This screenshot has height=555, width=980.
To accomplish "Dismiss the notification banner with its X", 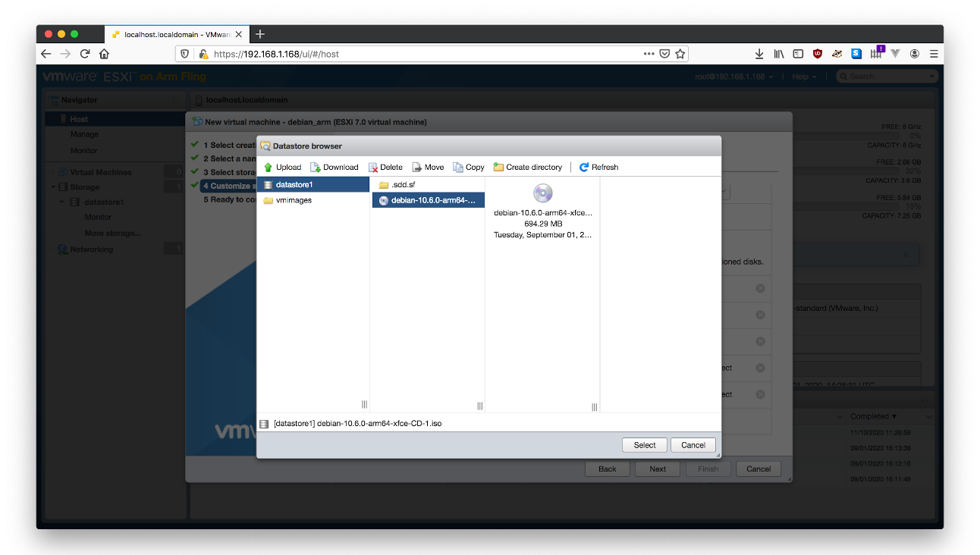I will (x=906, y=255).
